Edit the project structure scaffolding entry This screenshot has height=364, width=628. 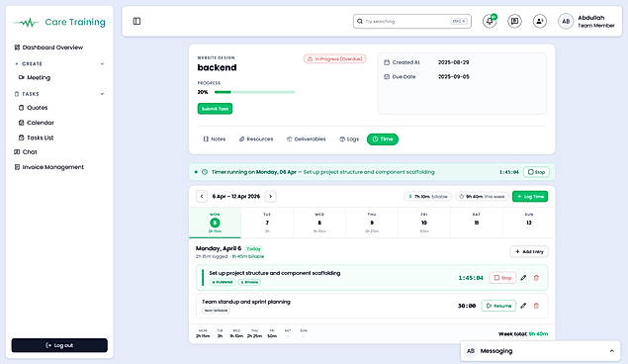pos(523,278)
